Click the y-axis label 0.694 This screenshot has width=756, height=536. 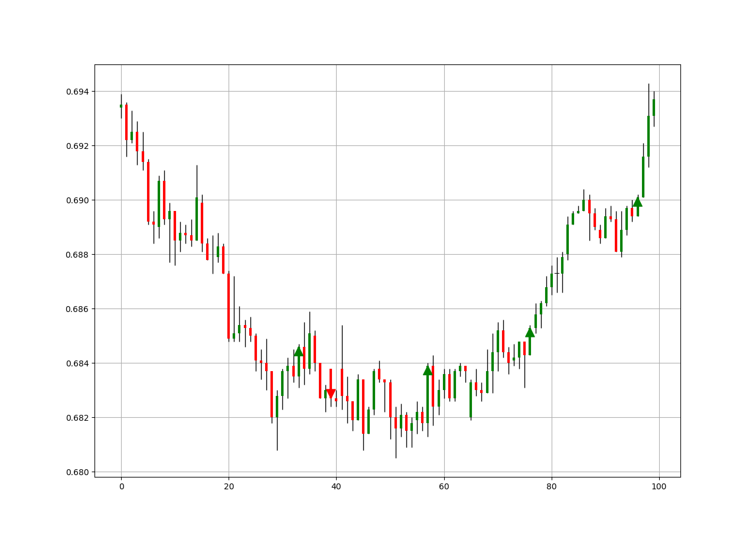[77, 92]
